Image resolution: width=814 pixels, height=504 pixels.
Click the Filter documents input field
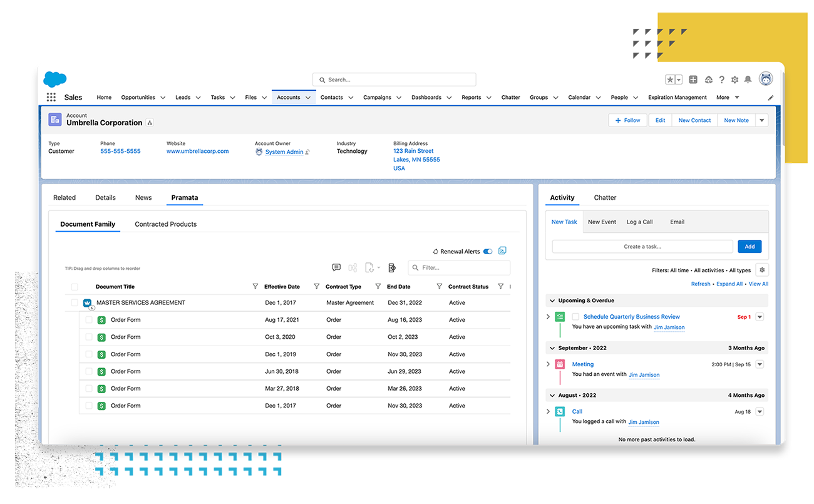tap(459, 268)
